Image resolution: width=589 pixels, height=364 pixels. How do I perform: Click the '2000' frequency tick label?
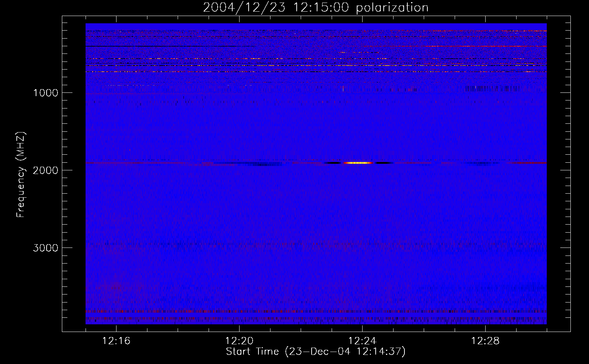(46, 170)
